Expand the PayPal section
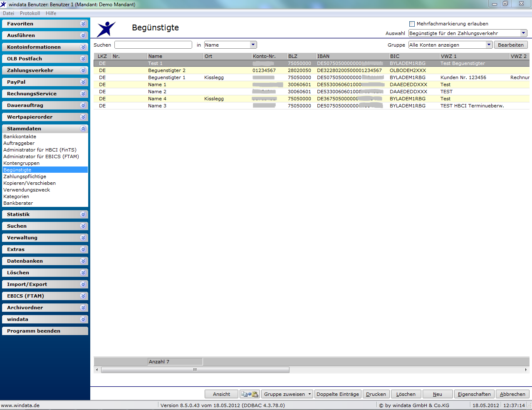This screenshot has height=410, width=532. point(45,82)
